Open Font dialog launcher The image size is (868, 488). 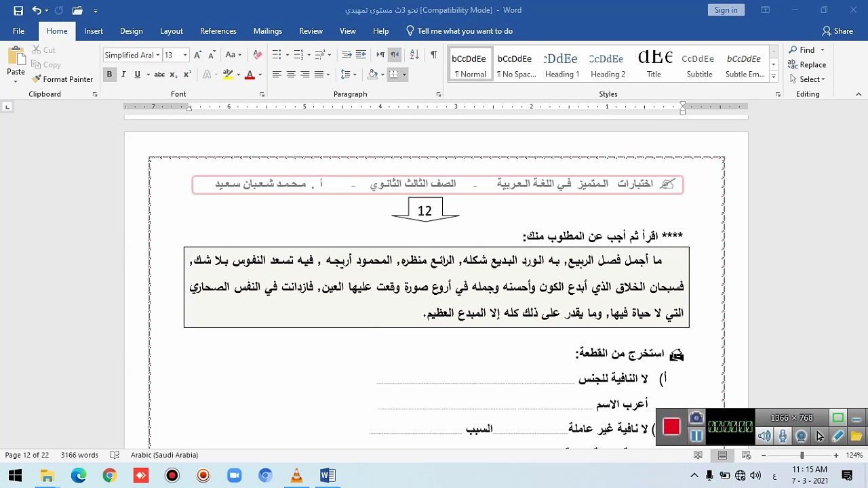coord(262,94)
